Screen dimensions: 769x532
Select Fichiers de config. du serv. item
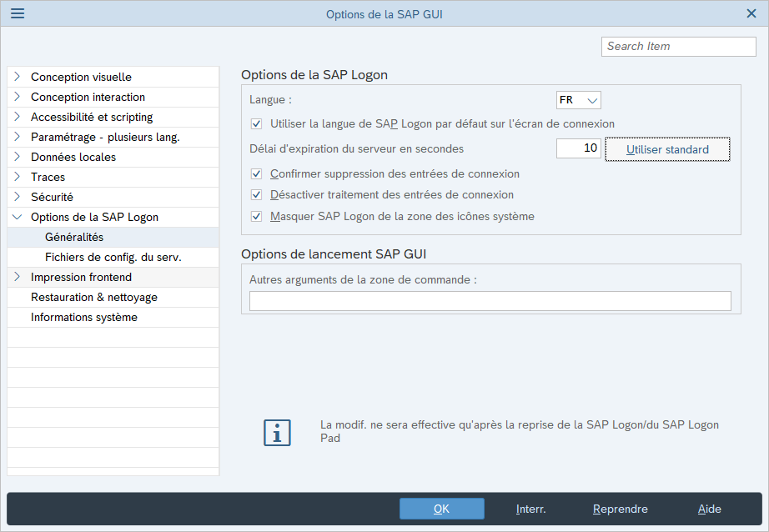point(113,257)
